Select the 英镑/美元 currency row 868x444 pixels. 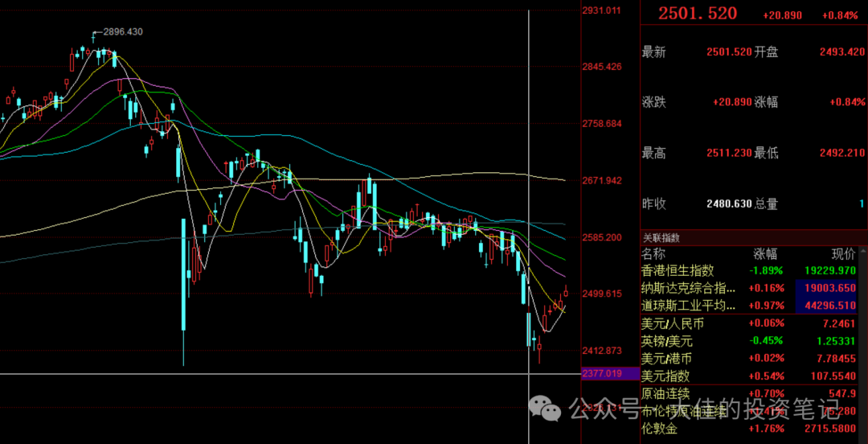[753, 341]
